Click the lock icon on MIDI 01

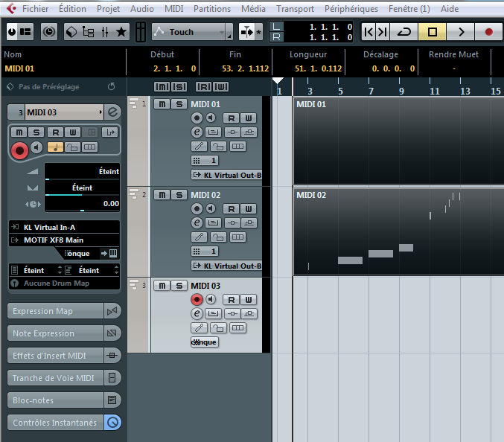(217, 146)
